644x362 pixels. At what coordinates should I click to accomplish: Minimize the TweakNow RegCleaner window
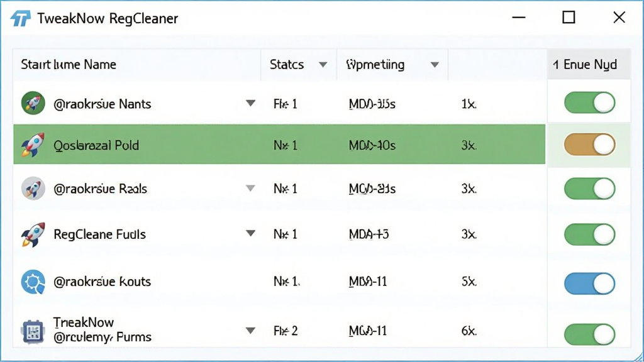[x=519, y=18]
